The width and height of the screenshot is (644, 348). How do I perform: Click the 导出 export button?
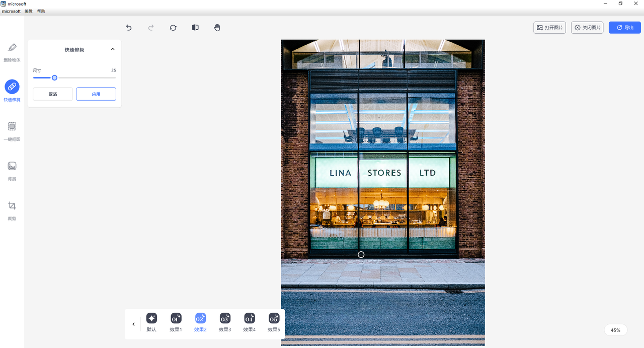coord(624,28)
